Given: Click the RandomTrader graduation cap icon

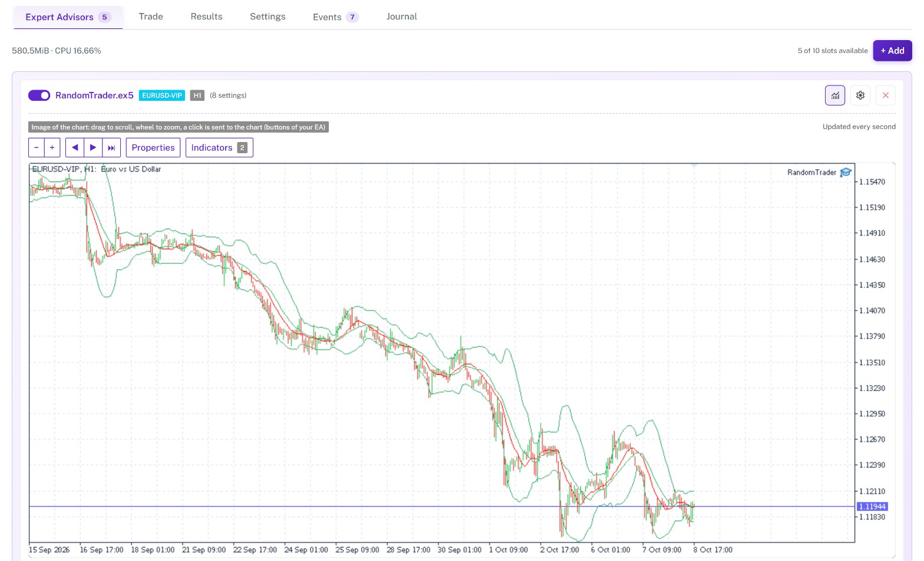Looking at the screenshot, I should [x=846, y=172].
